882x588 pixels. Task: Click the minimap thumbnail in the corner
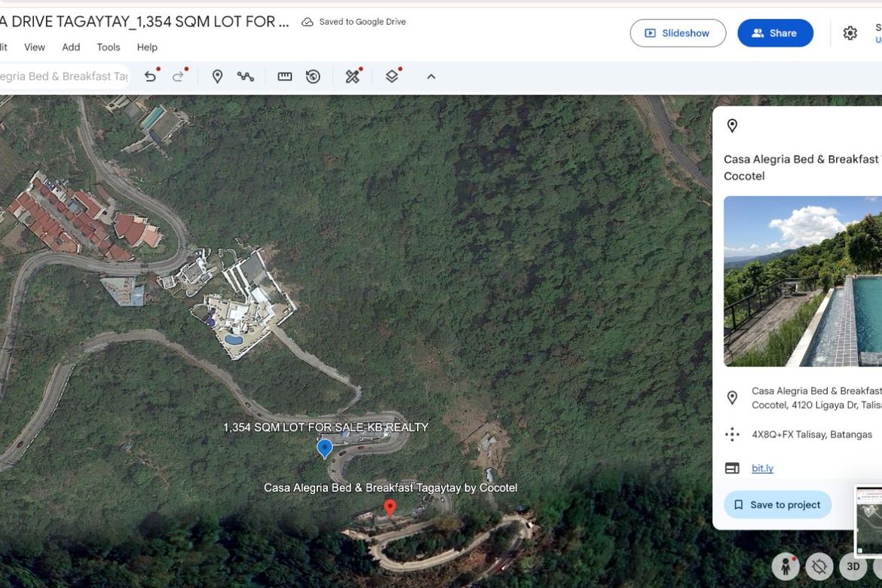[868, 520]
